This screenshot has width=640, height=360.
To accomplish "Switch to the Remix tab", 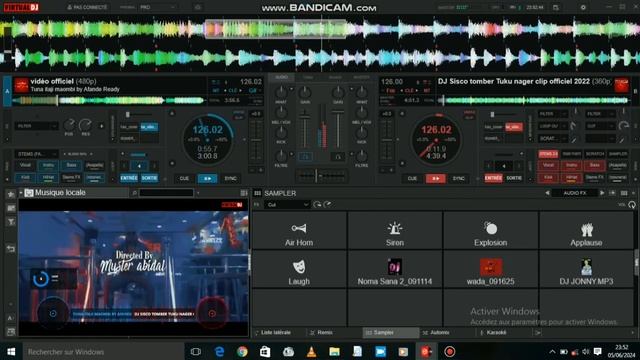I will [x=325, y=333].
